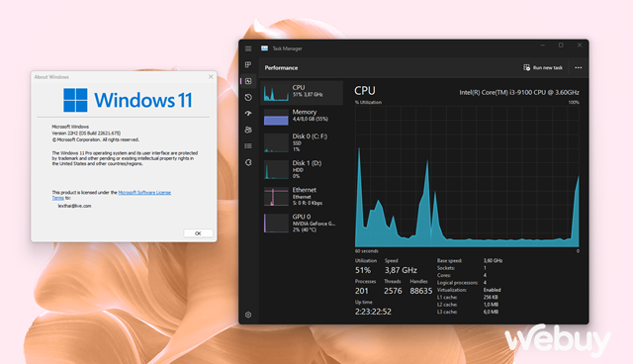Image resolution: width=633 pixels, height=364 pixels.
Task: Open the Startup apps page icon
Action: 248,114
